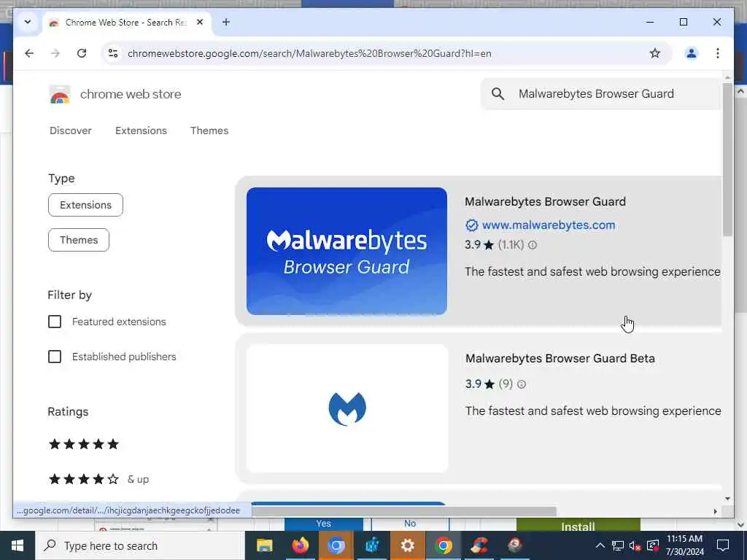Click the network tray icon

[618, 545]
